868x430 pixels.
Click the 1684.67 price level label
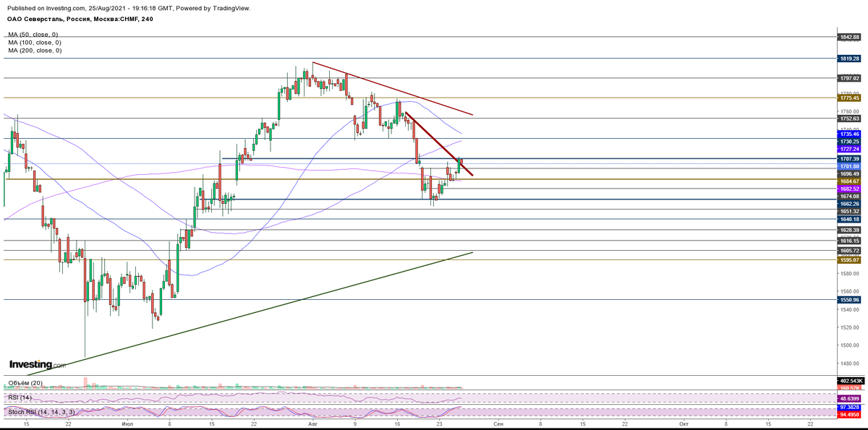point(849,181)
